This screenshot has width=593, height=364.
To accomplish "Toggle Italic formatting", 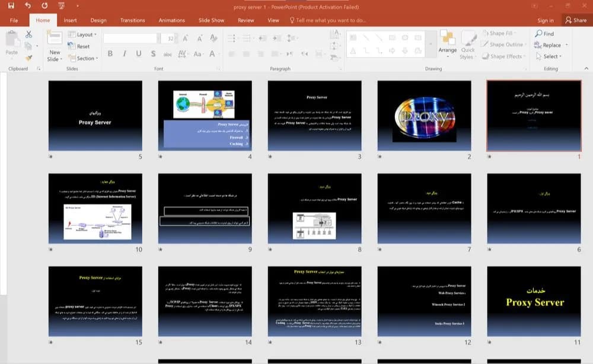I will coord(125,54).
